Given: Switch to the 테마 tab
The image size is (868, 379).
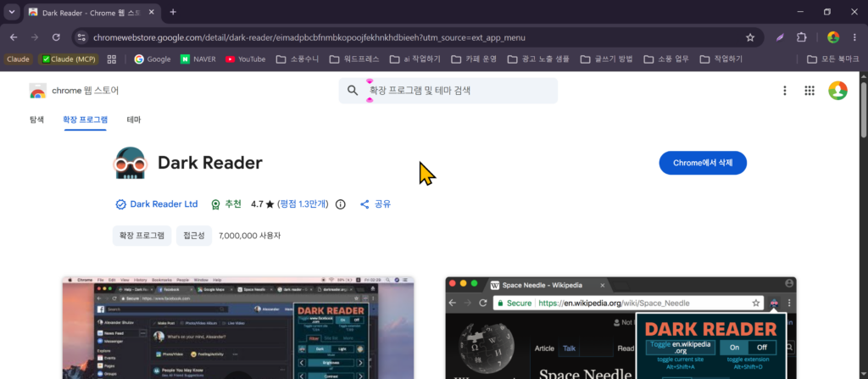Looking at the screenshot, I should click(133, 120).
